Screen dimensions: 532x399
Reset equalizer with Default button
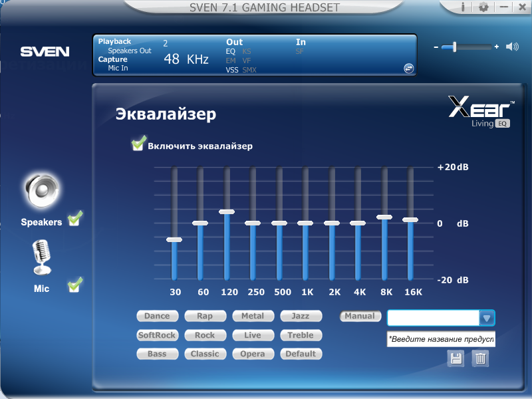301,354
